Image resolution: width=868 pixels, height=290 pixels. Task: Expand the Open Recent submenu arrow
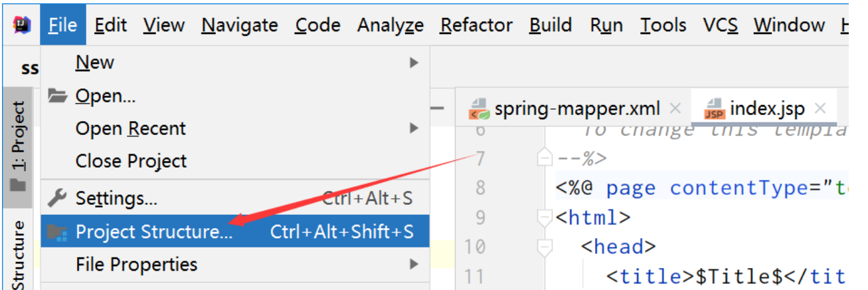click(414, 128)
